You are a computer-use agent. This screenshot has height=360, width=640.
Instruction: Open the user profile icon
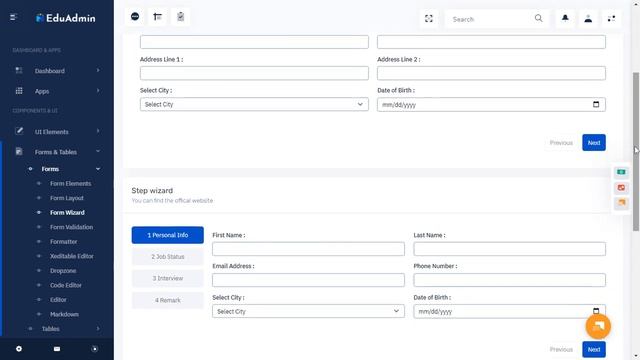click(x=588, y=18)
